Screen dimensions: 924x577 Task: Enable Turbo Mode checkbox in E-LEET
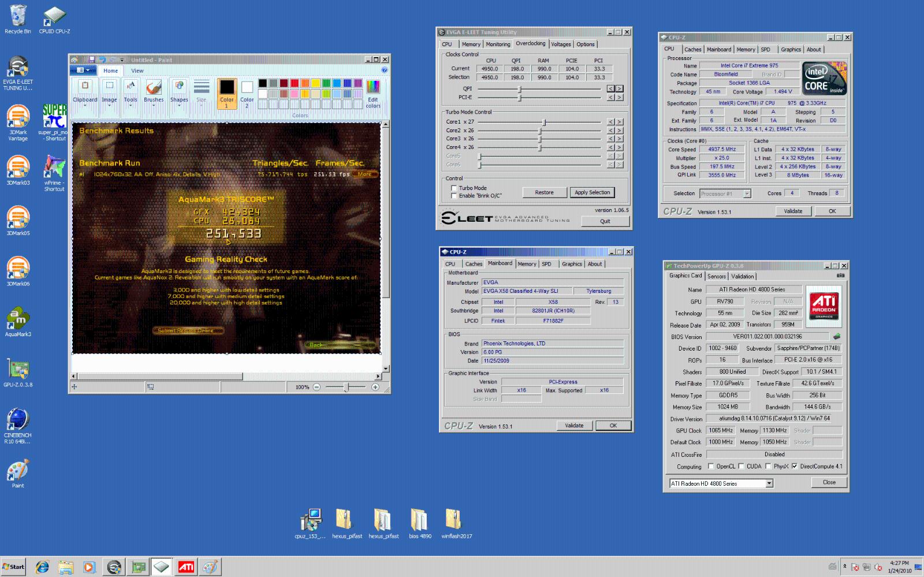(x=454, y=188)
